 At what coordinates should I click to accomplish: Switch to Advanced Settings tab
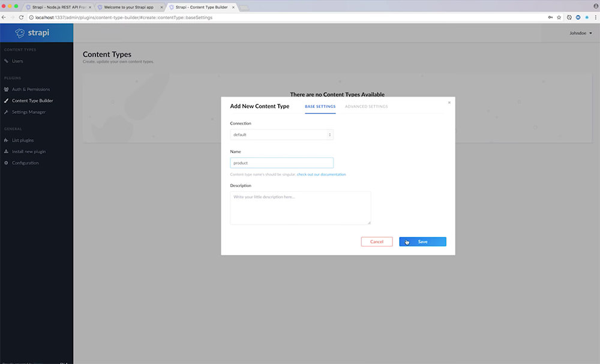(x=366, y=107)
